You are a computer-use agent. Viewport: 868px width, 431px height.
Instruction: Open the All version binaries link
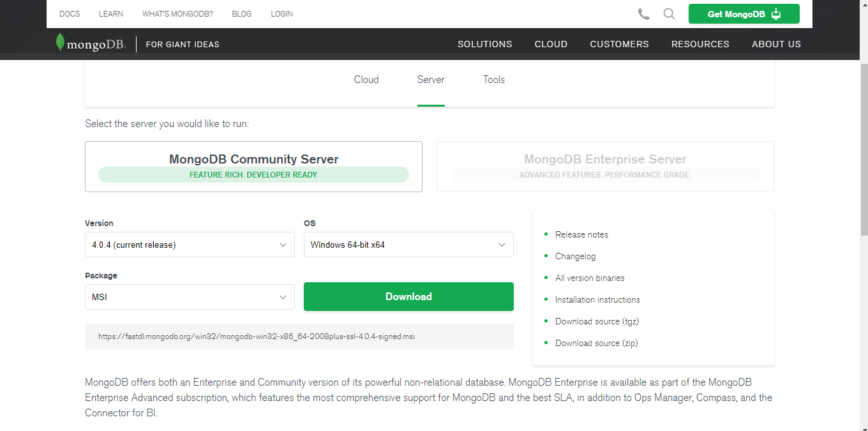pos(590,278)
